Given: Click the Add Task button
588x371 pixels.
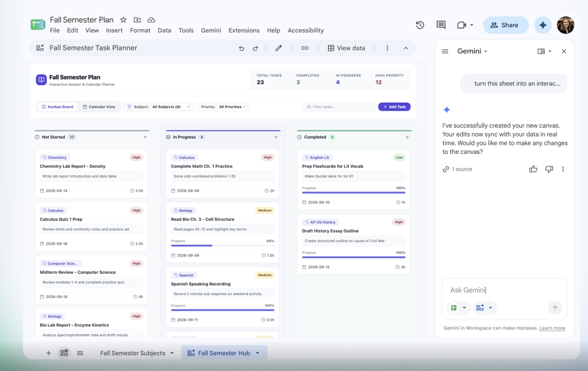Looking at the screenshot, I should pyautogui.click(x=394, y=107).
